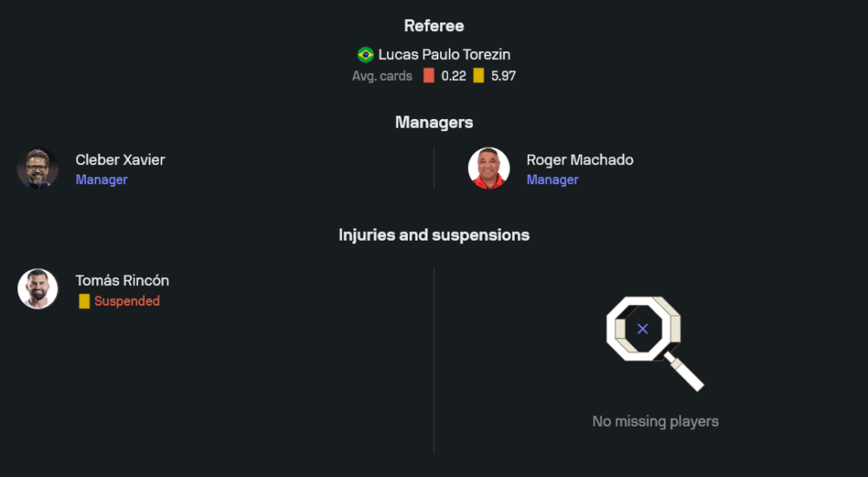Viewport: 868px width, 477px height.
Task: Click the No missing players message
Action: (x=655, y=421)
